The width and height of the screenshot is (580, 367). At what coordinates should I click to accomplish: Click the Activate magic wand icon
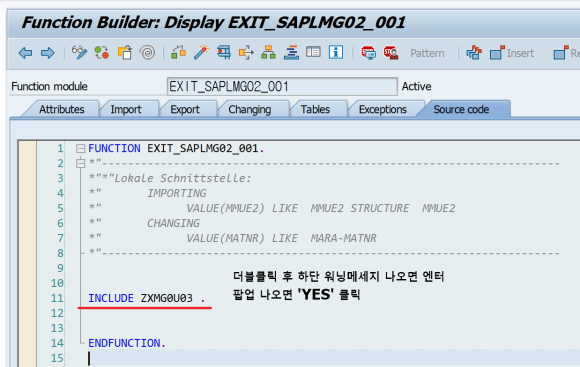201,53
